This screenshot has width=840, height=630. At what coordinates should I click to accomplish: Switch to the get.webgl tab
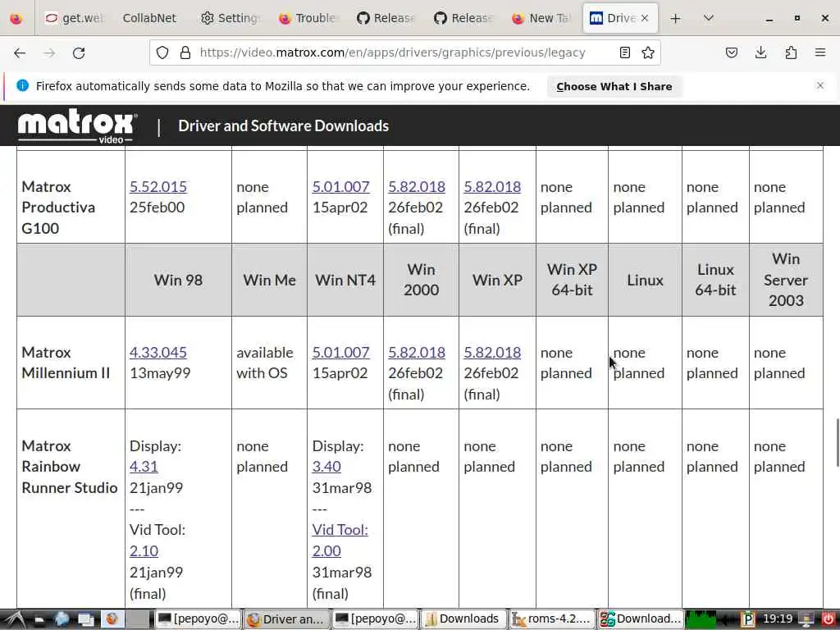[x=75, y=18]
